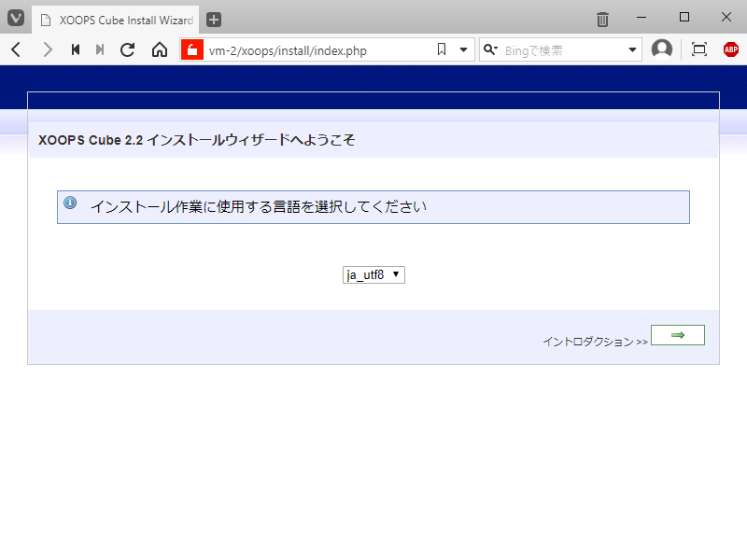Go forward to the next page
This screenshot has height=560, width=747.
pos(47,49)
